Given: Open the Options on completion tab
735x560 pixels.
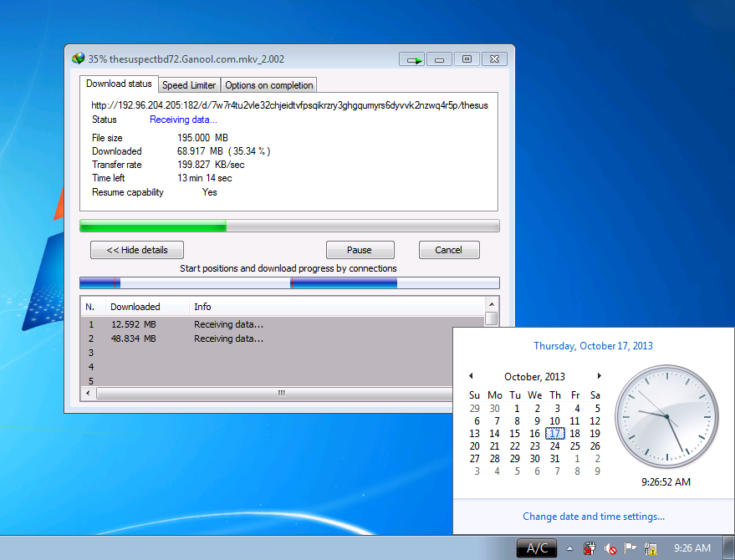Looking at the screenshot, I should [268, 85].
